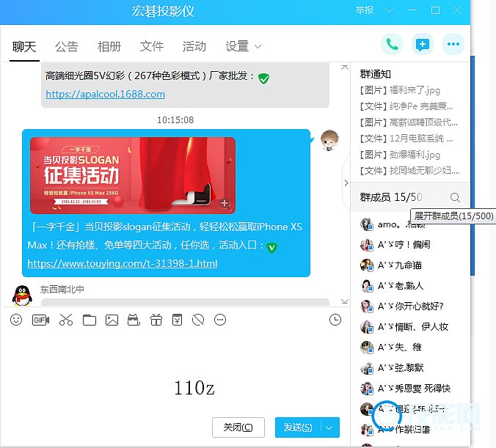
Task: Open the GIF sticker tool
Action: (40, 320)
